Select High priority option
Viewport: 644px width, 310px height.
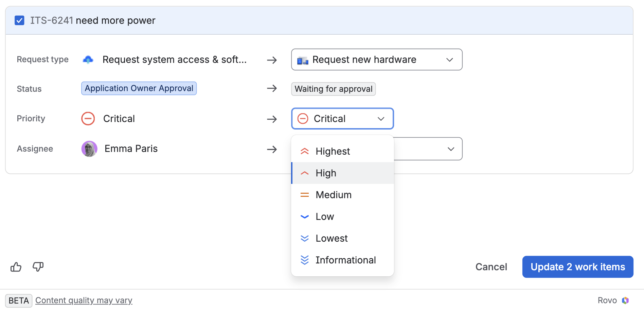point(343,173)
